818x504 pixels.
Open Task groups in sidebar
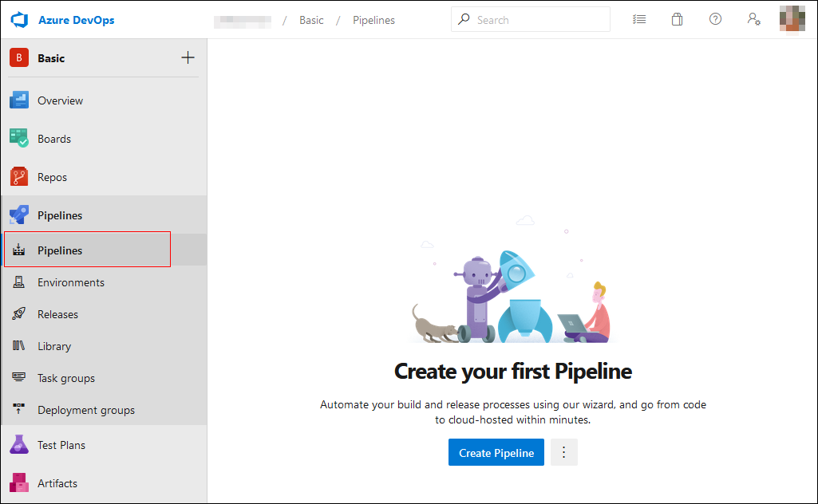(x=65, y=378)
